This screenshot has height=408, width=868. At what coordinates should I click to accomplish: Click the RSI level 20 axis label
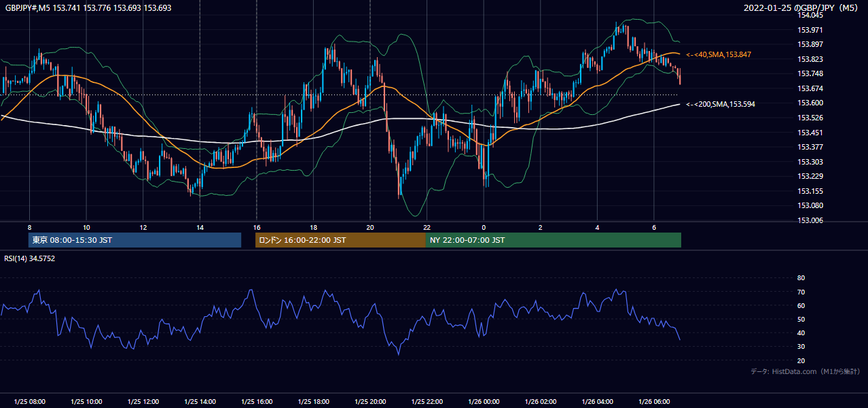coord(801,360)
